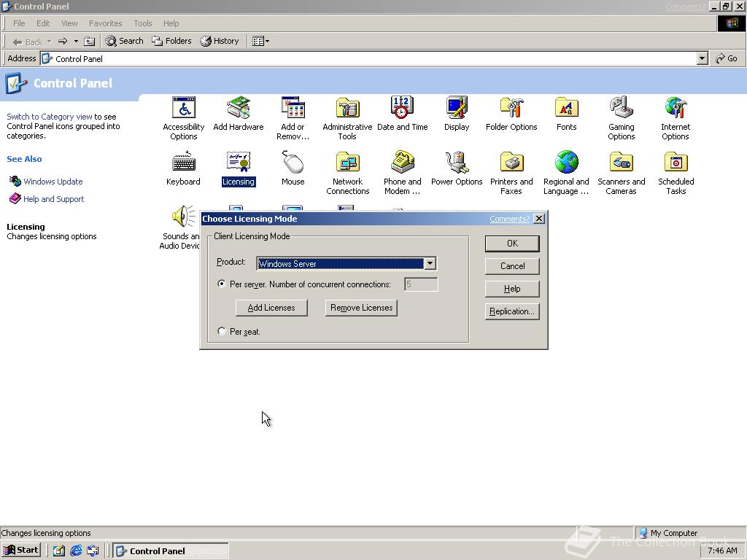
Task: Open the Tools menu
Action: tap(142, 23)
